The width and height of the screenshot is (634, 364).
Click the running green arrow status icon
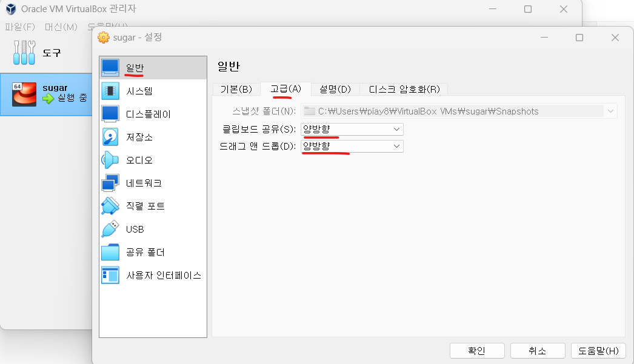click(48, 98)
